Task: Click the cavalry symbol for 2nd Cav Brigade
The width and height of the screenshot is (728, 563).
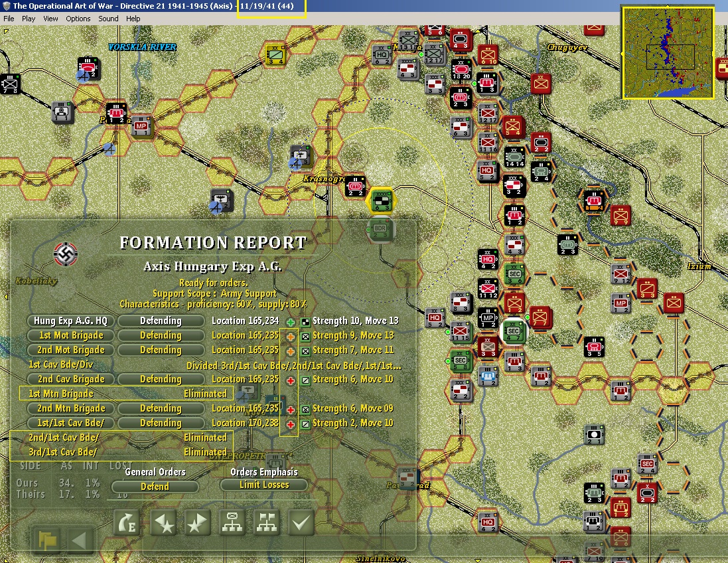Action: coord(305,380)
